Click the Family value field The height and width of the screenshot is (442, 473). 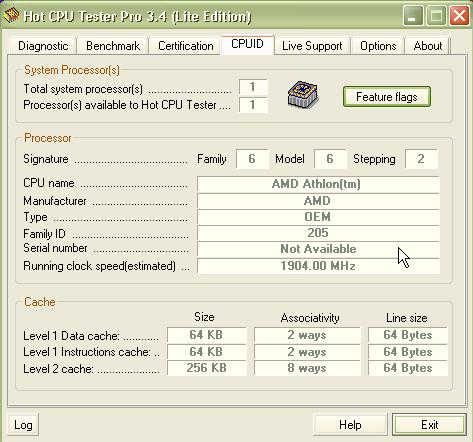252,159
